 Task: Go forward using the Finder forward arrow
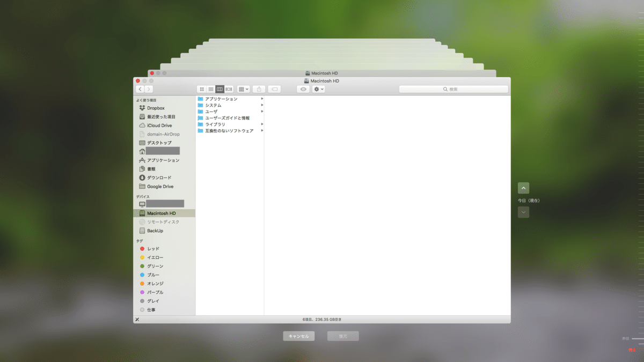(x=149, y=89)
